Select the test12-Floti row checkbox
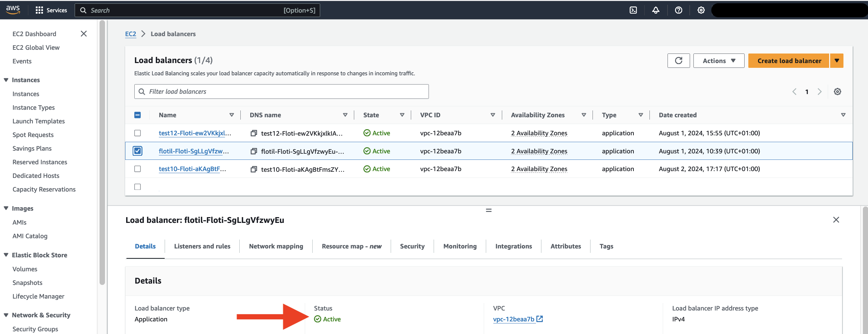This screenshot has height=334, width=868. point(137,133)
